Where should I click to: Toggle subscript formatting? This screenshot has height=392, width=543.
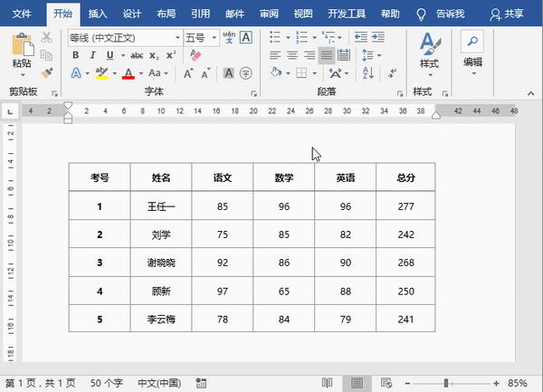click(154, 55)
